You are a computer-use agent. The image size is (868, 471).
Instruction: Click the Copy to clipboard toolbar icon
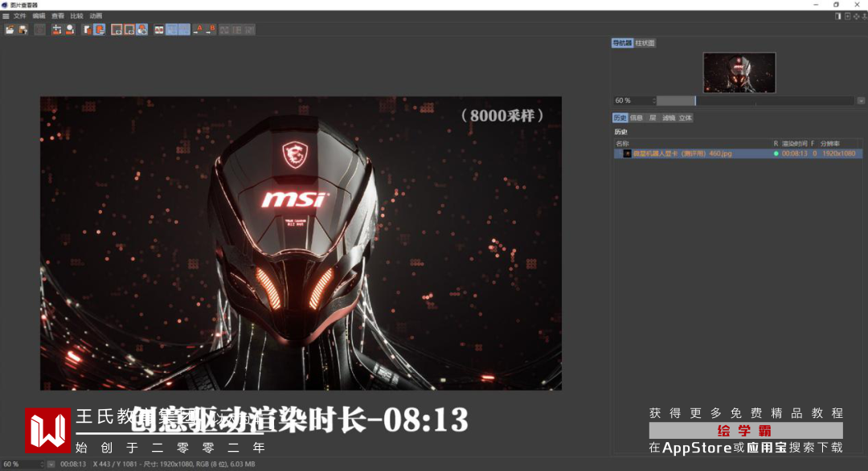pos(87,30)
